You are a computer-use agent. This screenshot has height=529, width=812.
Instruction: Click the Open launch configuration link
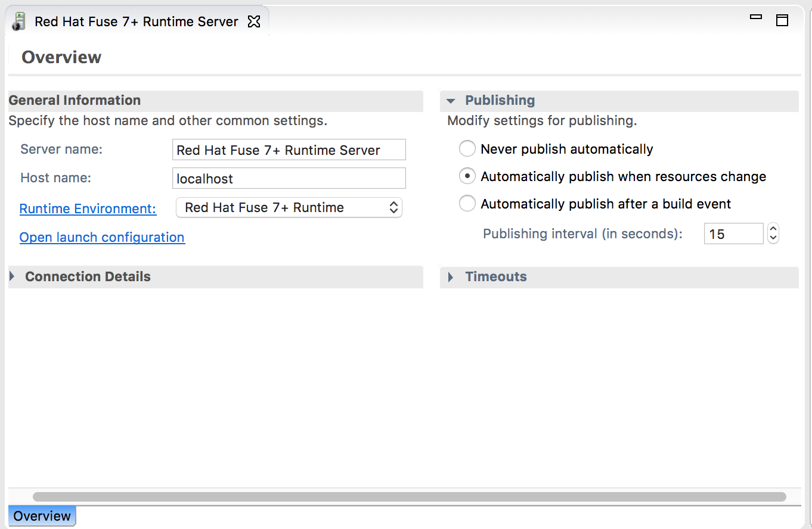point(102,237)
